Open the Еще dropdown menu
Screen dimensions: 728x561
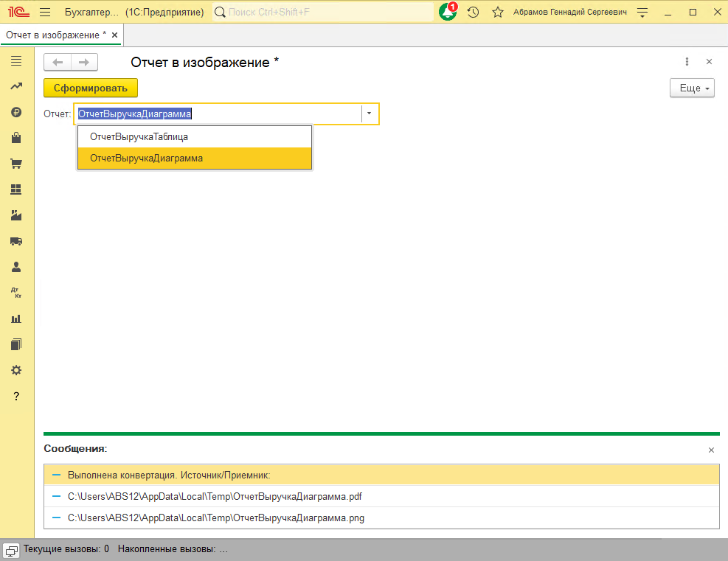(692, 88)
